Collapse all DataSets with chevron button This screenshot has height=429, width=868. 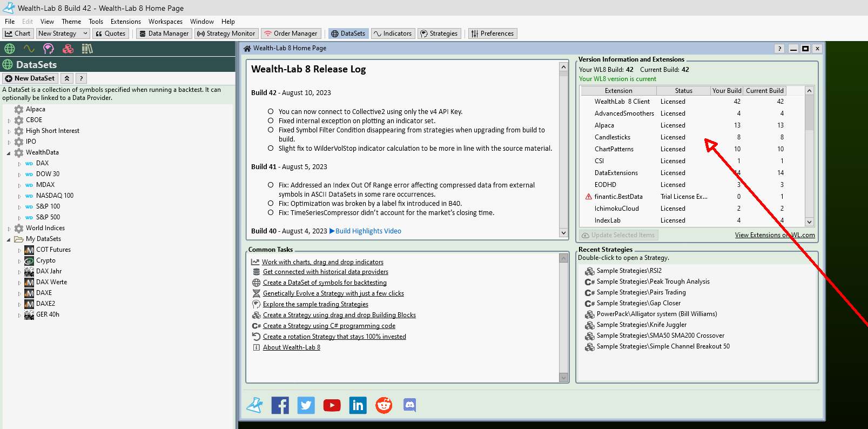(x=67, y=78)
